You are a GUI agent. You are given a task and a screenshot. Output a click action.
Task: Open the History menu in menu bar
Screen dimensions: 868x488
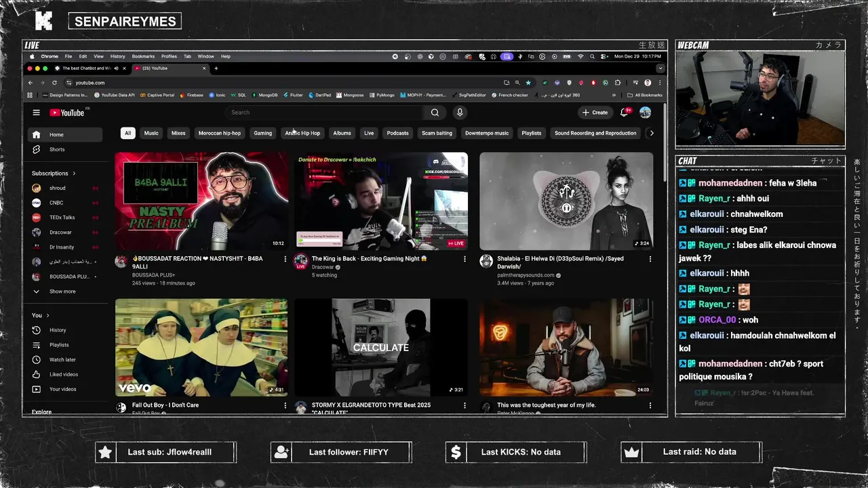click(x=117, y=56)
